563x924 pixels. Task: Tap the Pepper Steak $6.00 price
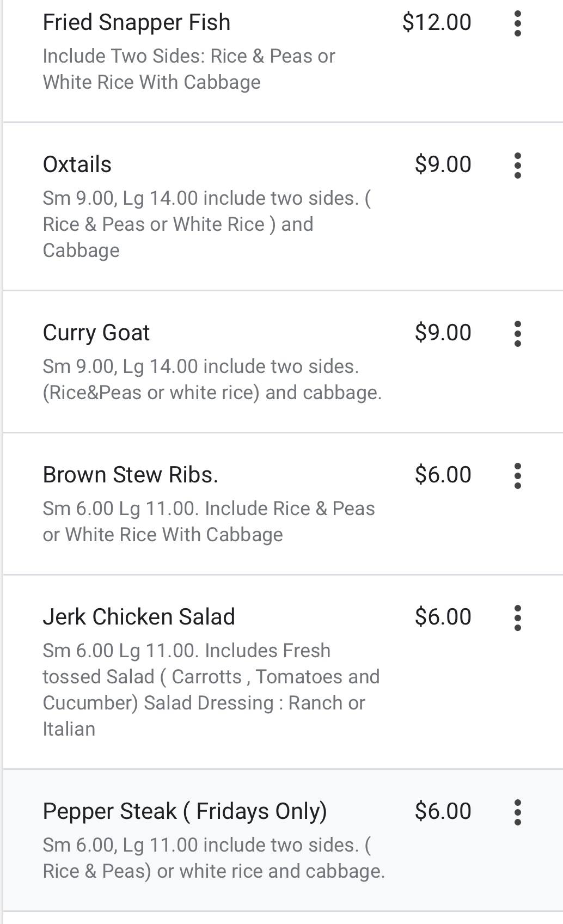point(443,811)
